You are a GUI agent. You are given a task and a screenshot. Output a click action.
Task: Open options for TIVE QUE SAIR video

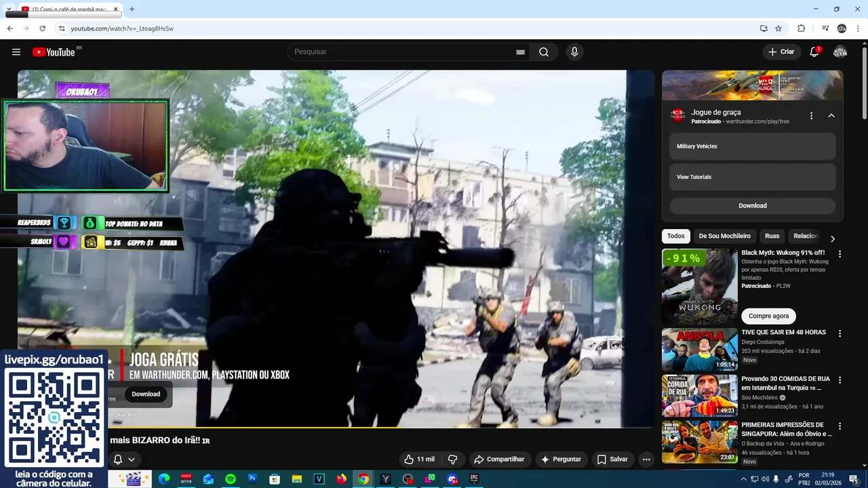pos(840,333)
